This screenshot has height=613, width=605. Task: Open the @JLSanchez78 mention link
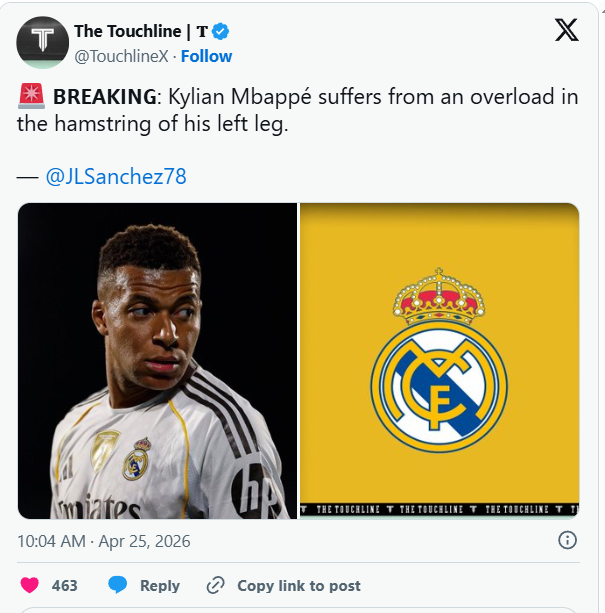coord(116,176)
